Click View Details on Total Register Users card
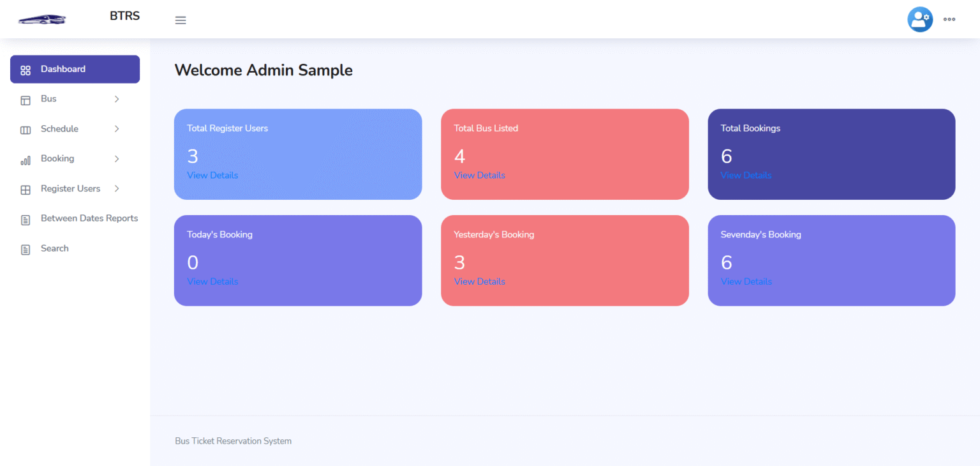The image size is (980, 466). point(212,175)
